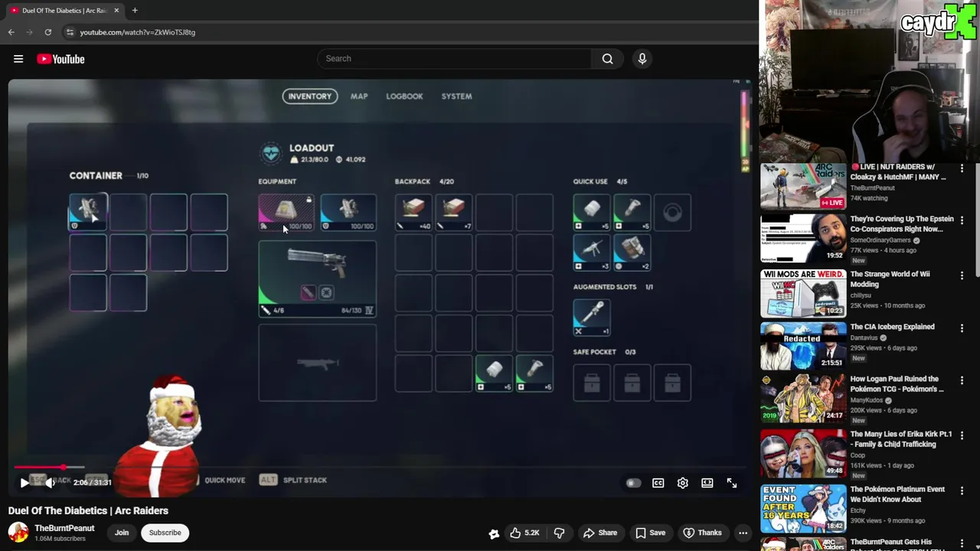Select the INVENTORY tab in the game

tap(310, 96)
